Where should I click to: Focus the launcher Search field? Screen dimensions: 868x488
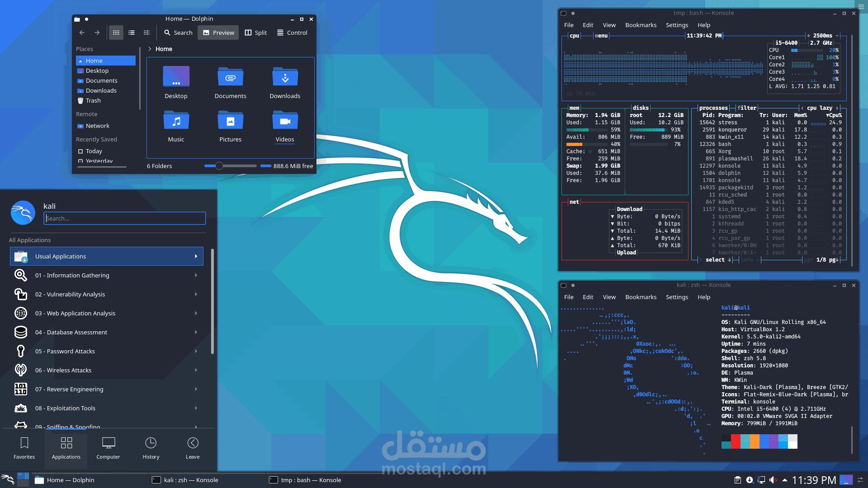point(125,218)
